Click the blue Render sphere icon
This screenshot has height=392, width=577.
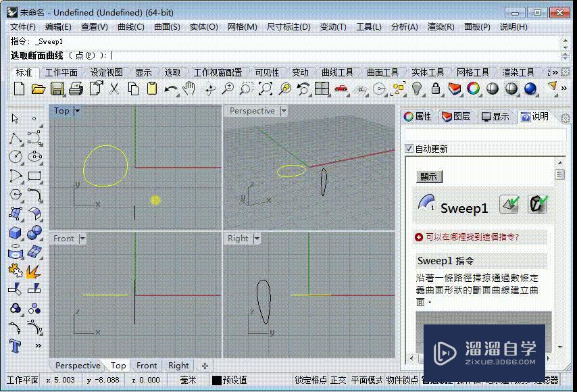pyautogui.click(x=530, y=89)
